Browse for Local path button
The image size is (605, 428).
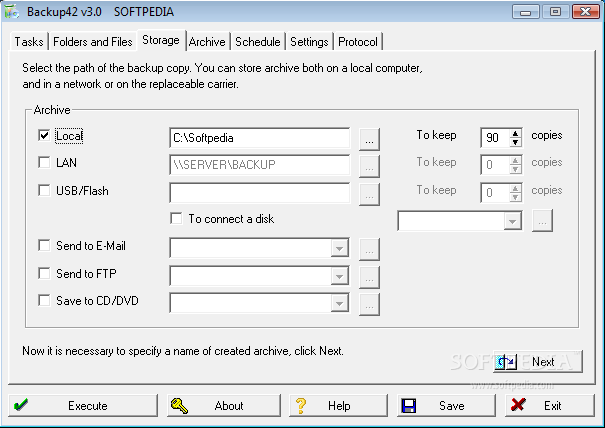(x=369, y=139)
